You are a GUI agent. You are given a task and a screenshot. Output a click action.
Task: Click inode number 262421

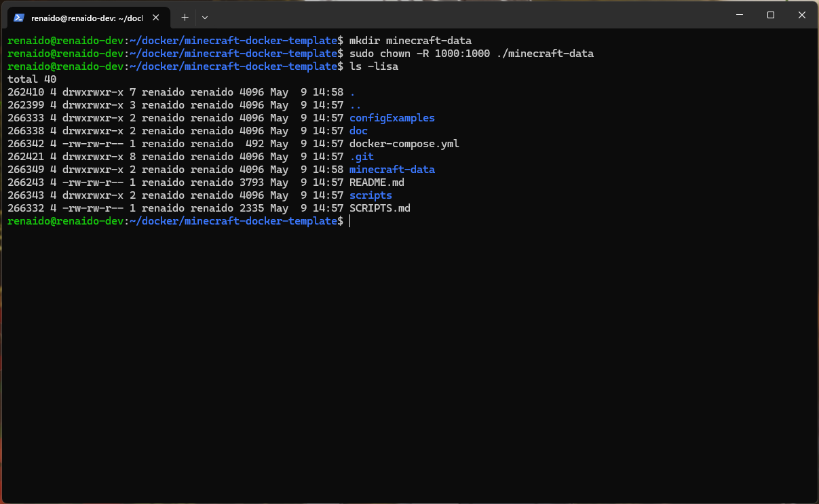(x=26, y=157)
